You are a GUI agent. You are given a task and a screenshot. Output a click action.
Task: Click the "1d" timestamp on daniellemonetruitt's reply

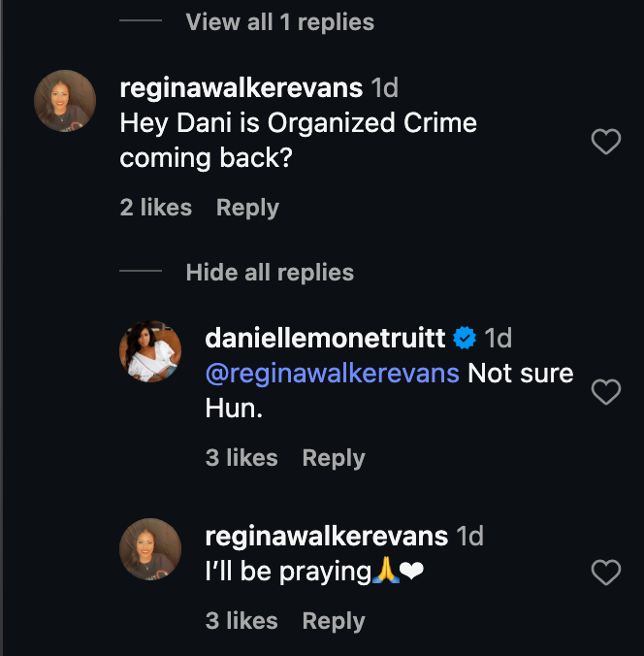[x=498, y=338]
